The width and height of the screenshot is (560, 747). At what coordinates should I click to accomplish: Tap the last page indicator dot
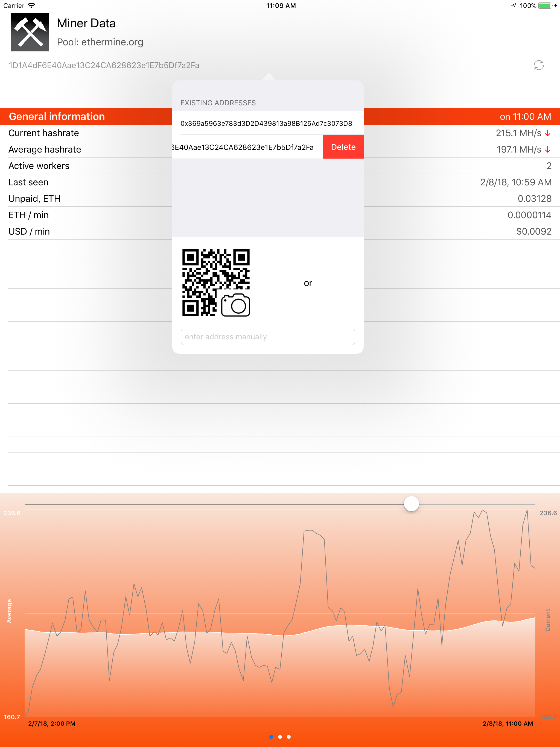coord(289,737)
